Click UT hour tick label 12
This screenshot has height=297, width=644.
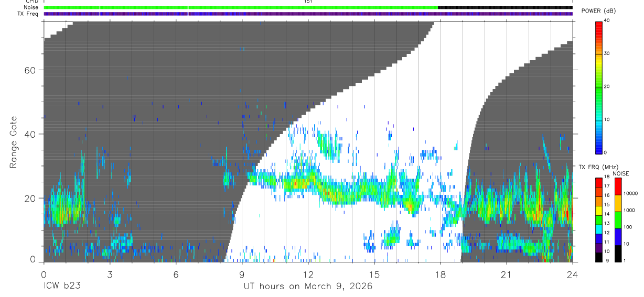tap(308, 275)
